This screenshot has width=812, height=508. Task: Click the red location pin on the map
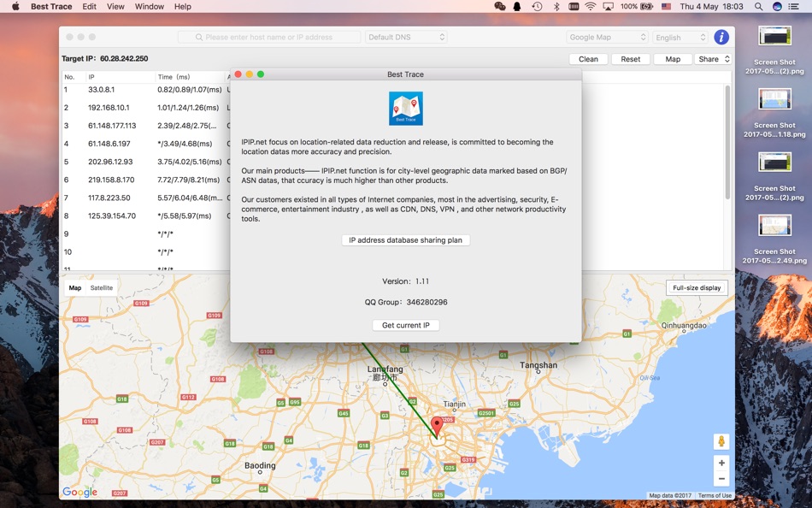tap(438, 427)
